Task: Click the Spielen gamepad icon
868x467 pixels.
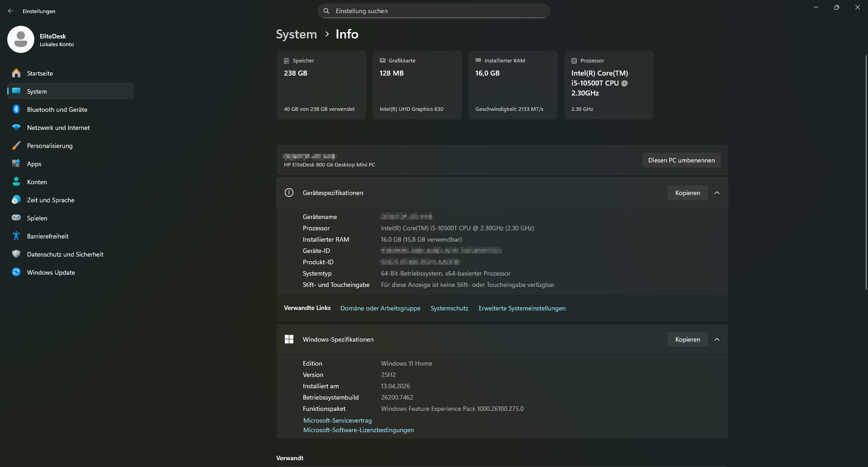Action: [16, 218]
